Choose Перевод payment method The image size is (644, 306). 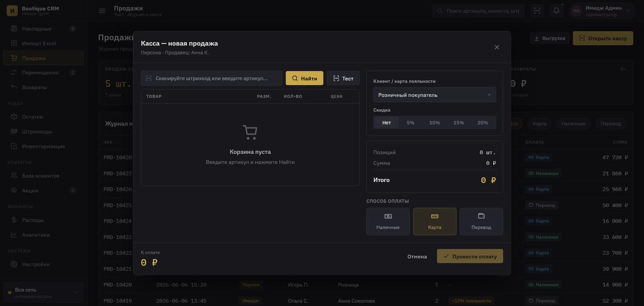(x=481, y=222)
